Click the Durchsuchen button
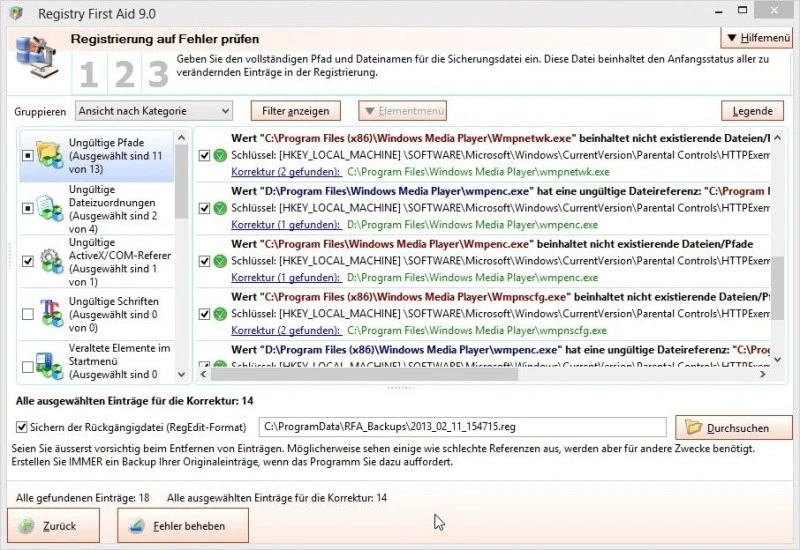Image resolution: width=800 pixels, height=550 pixels. pos(734,427)
